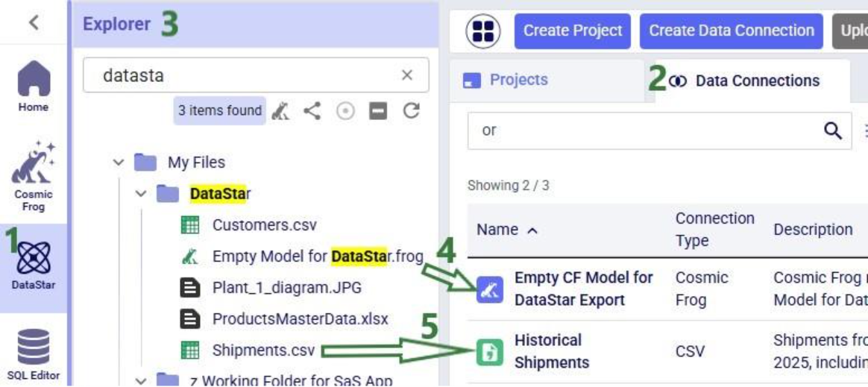The image size is (868, 387).
Task: Click the Explorer panel title
Action: click(x=116, y=25)
